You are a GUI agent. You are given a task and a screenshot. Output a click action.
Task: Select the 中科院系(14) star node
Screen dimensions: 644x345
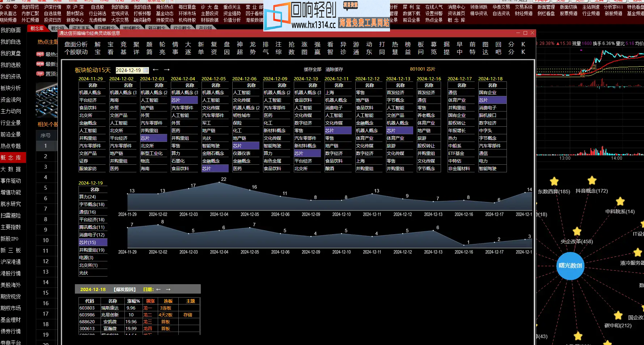click(620, 201)
